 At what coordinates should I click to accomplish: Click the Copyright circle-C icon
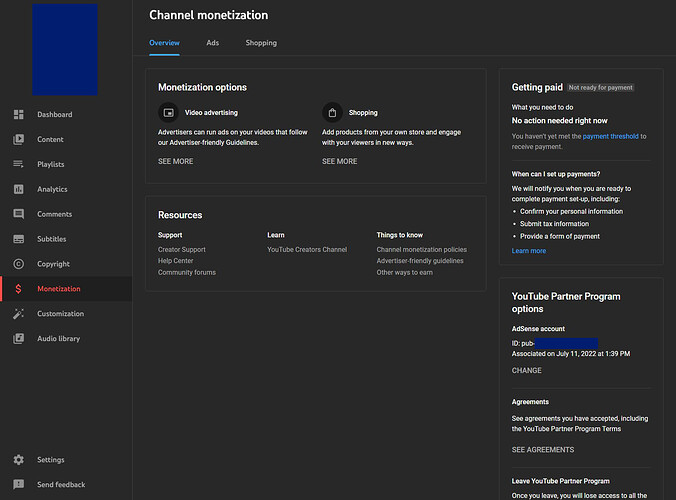pos(19,264)
